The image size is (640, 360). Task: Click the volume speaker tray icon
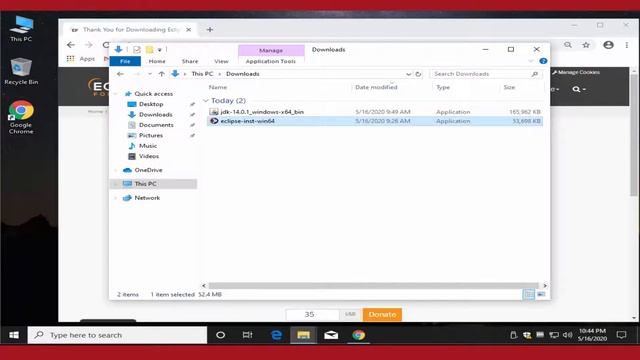tap(567, 335)
